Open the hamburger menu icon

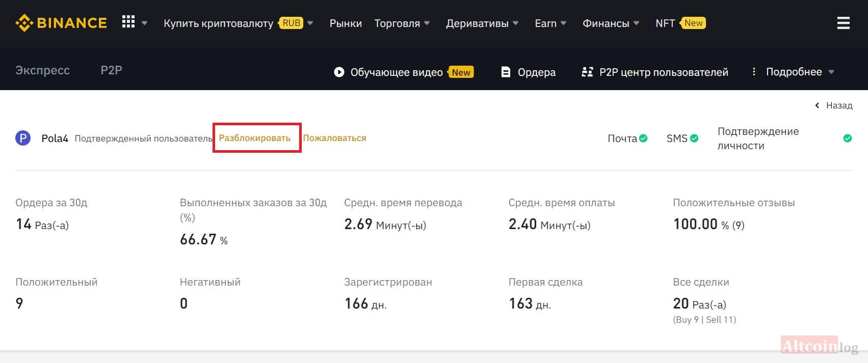(x=844, y=23)
